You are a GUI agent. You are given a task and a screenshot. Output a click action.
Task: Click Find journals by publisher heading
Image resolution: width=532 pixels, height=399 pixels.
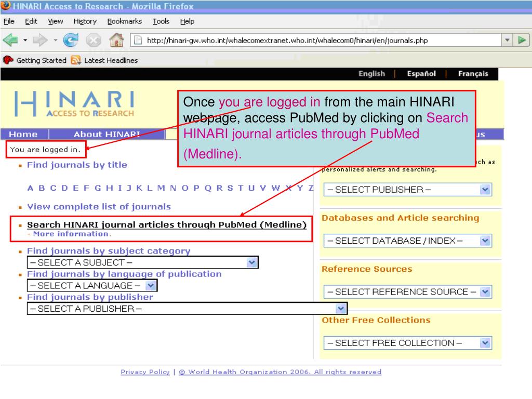[x=90, y=297]
